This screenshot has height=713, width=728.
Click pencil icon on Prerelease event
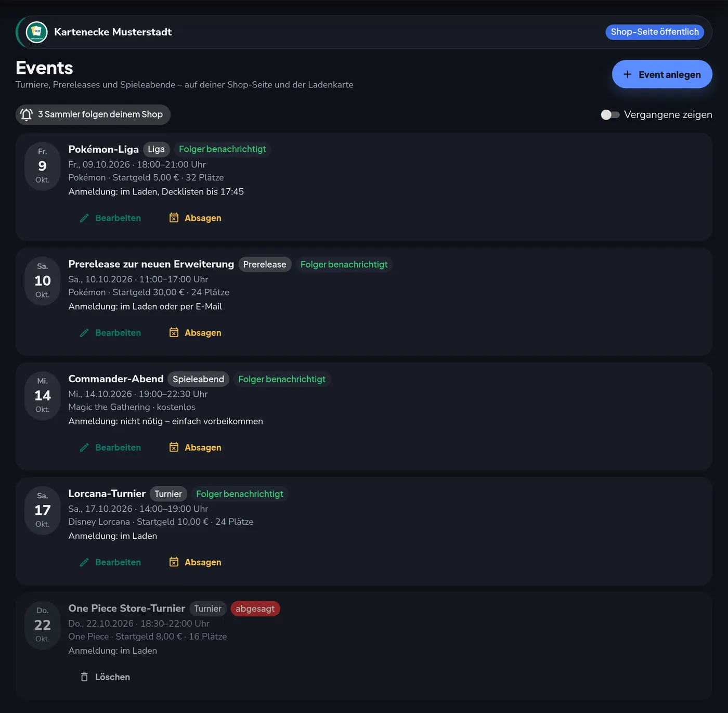[x=84, y=333]
